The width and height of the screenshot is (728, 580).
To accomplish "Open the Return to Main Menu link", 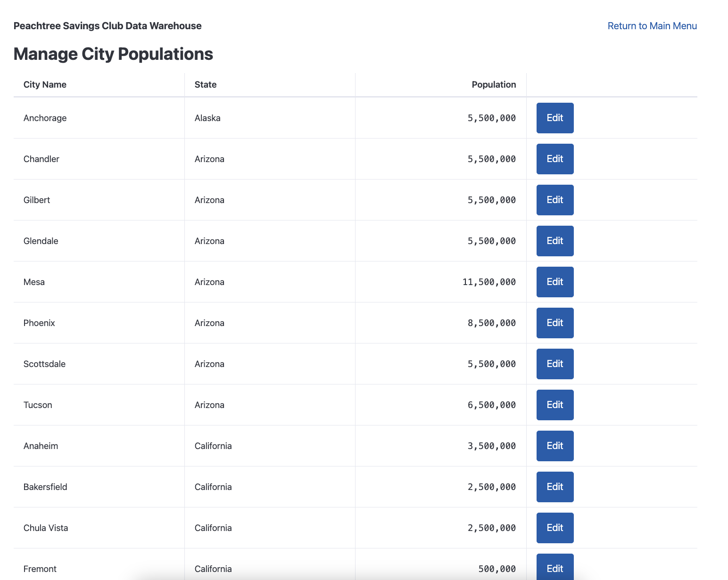I will (x=652, y=26).
